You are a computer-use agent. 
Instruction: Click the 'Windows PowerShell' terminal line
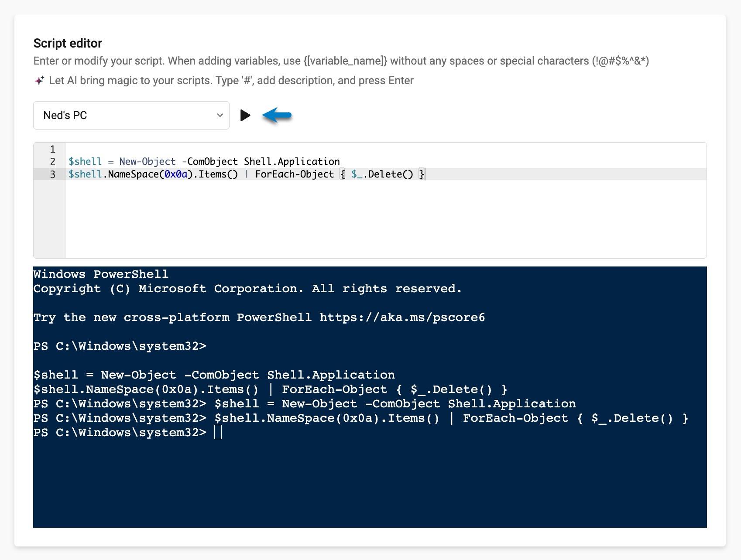(x=101, y=274)
